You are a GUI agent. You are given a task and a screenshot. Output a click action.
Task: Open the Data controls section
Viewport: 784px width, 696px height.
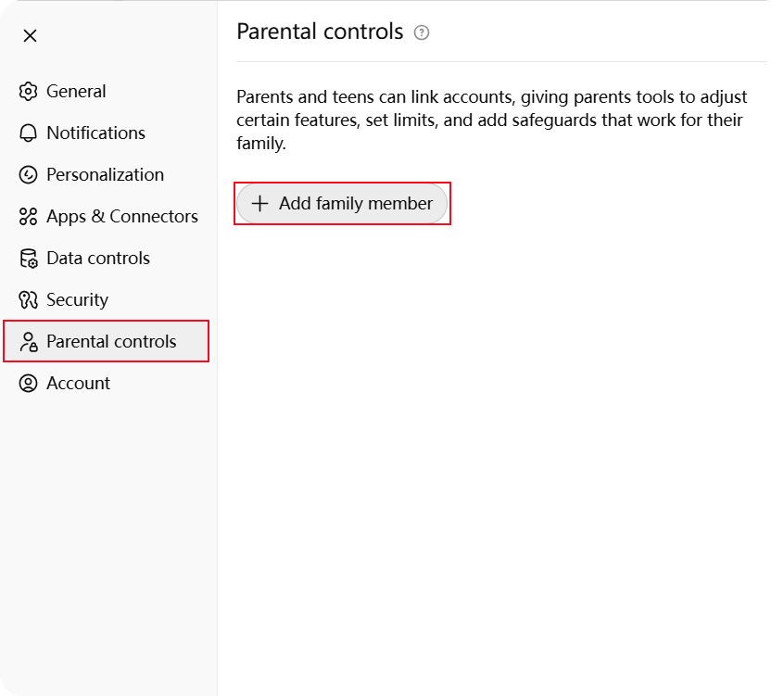click(98, 258)
